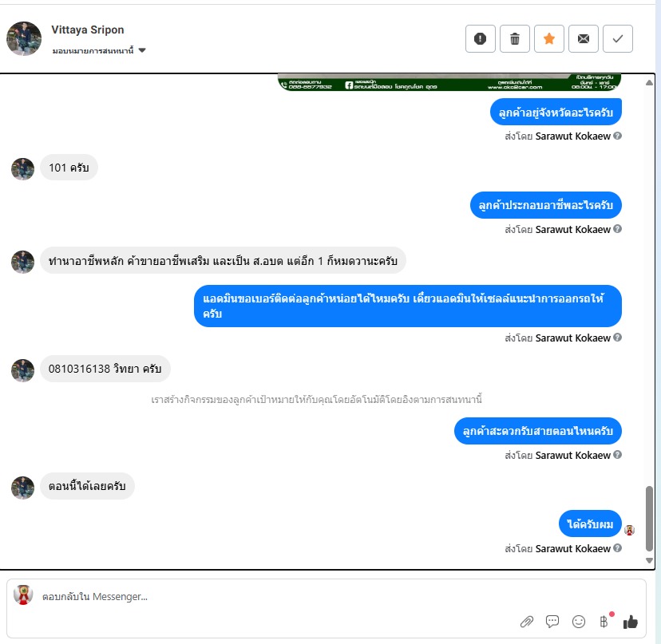Click help icon beside last Sarawut Kokaew label

click(618, 548)
